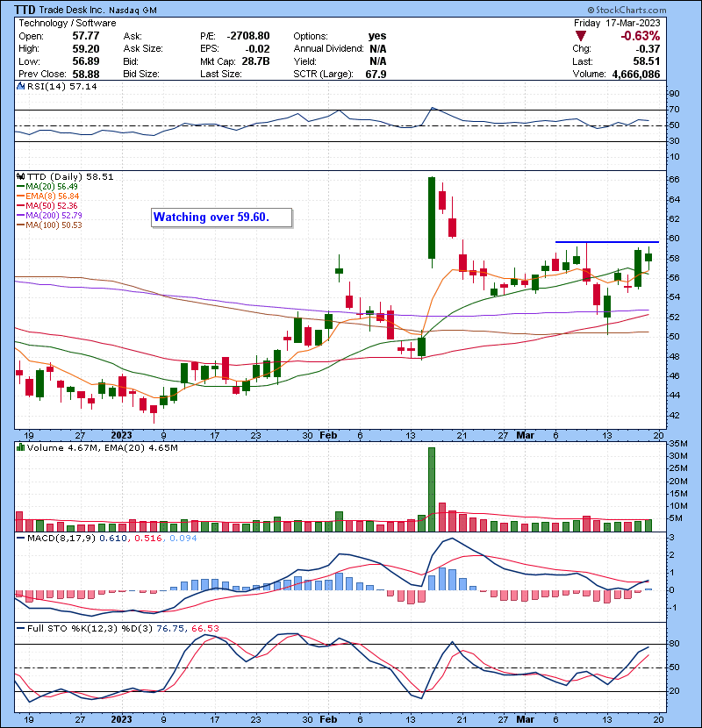Click the blue resistance line near 59.60

coord(606,242)
